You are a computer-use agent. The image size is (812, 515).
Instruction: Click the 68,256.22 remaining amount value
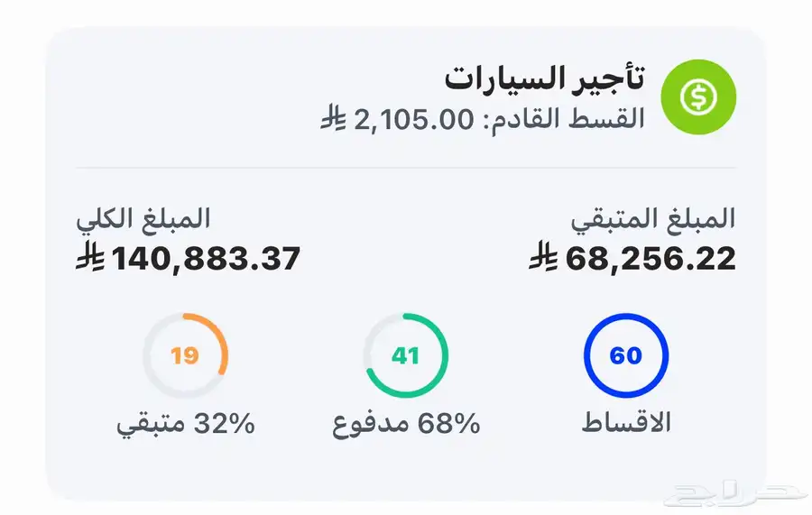tap(651, 258)
